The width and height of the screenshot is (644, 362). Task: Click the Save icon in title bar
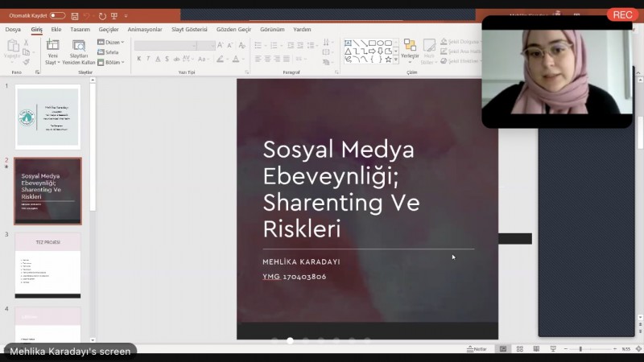click(75, 15)
